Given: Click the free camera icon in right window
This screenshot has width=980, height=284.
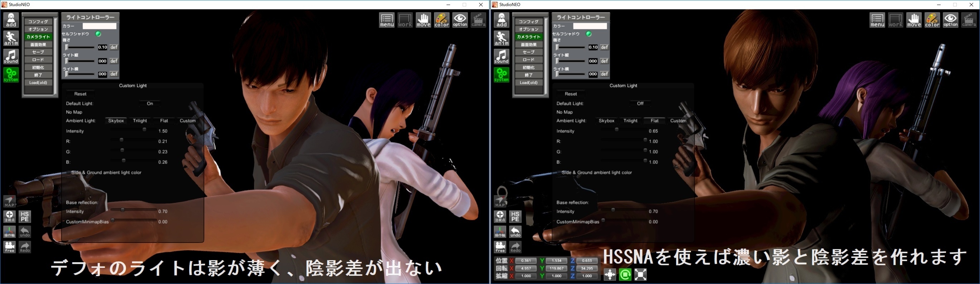Looking at the screenshot, I should 500,247.
